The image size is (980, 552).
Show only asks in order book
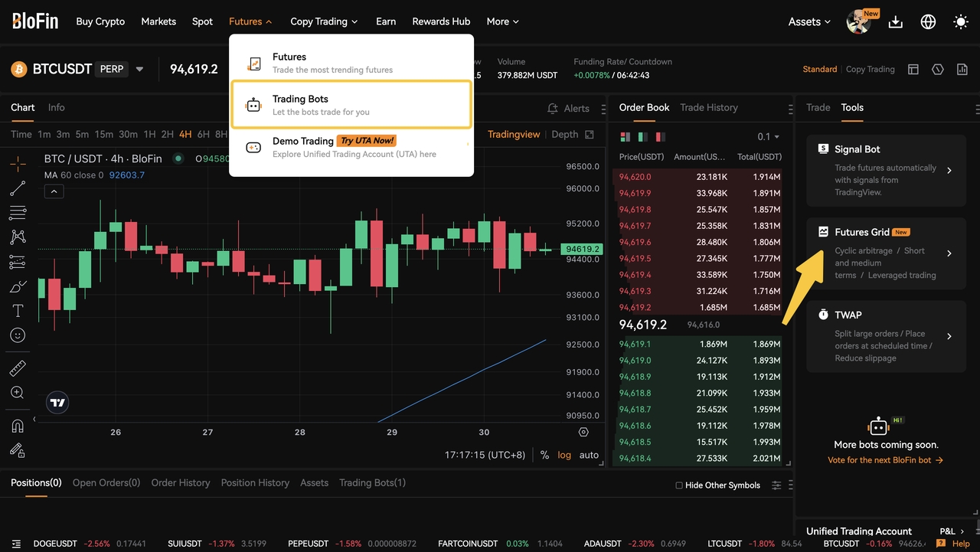click(660, 137)
